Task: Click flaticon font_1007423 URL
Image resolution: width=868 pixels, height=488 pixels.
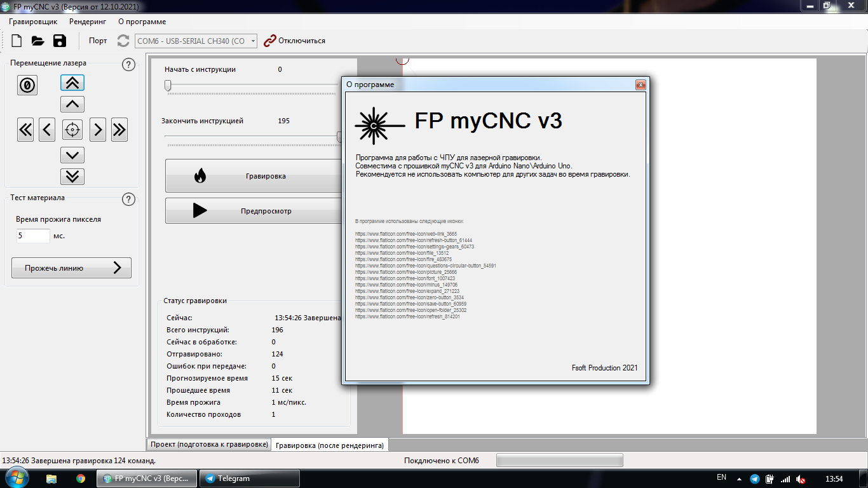Action: click(405, 278)
